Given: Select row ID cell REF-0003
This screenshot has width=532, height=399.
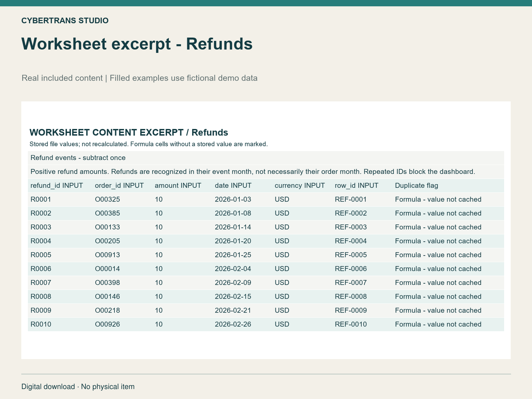Looking at the screenshot, I should (351, 227).
